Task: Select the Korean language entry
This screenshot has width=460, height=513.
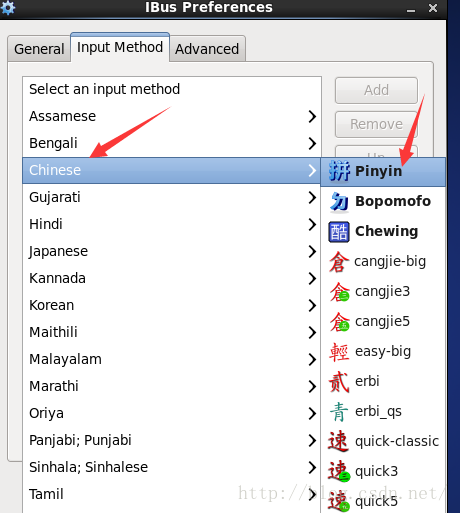Action: [172, 305]
